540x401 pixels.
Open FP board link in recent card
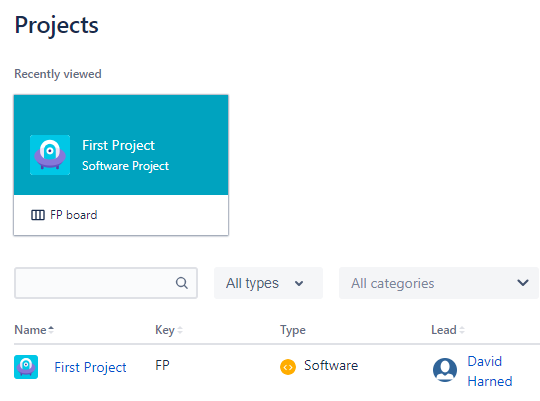[74, 215]
